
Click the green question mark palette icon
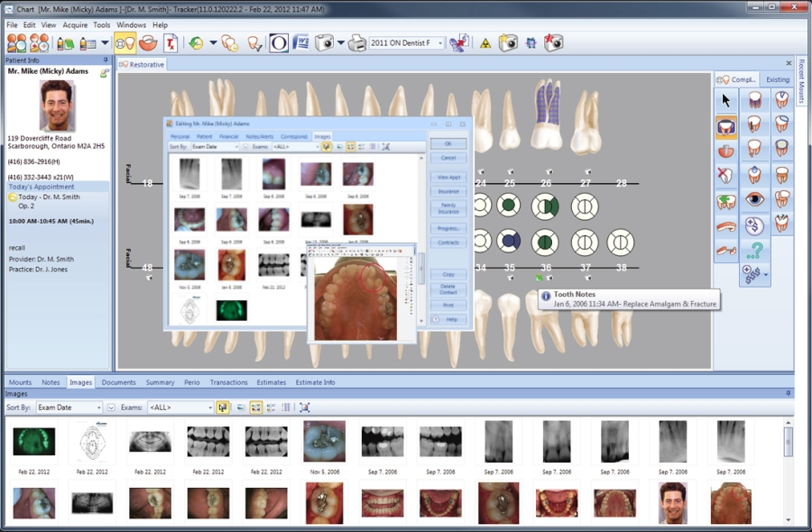point(754,251)
